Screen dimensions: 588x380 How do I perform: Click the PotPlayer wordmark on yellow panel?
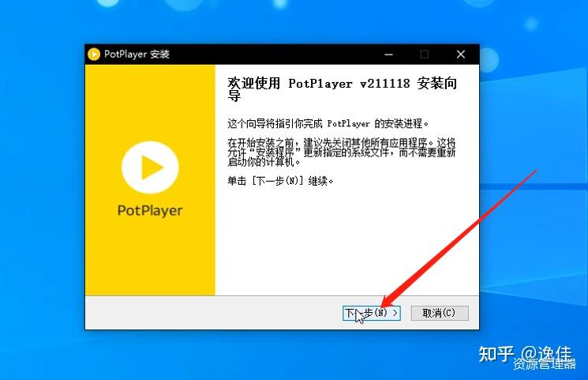[x=150, y=211]
